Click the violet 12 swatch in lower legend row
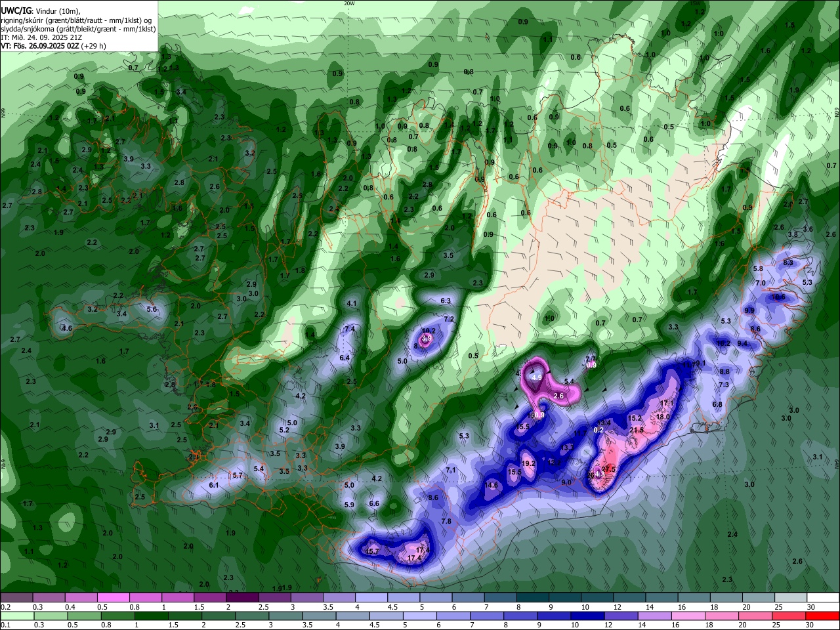 point(621,616)
